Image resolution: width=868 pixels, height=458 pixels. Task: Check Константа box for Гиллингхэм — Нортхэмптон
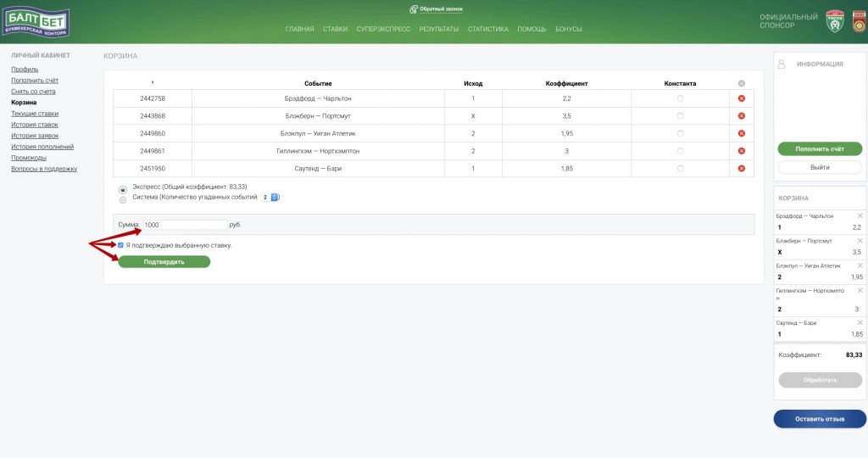[680, 151]
